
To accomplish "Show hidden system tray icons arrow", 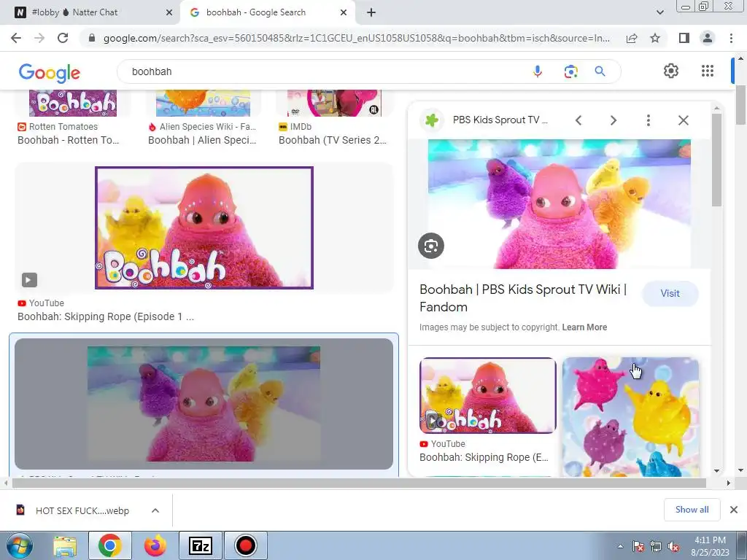I will pos(620,546).
